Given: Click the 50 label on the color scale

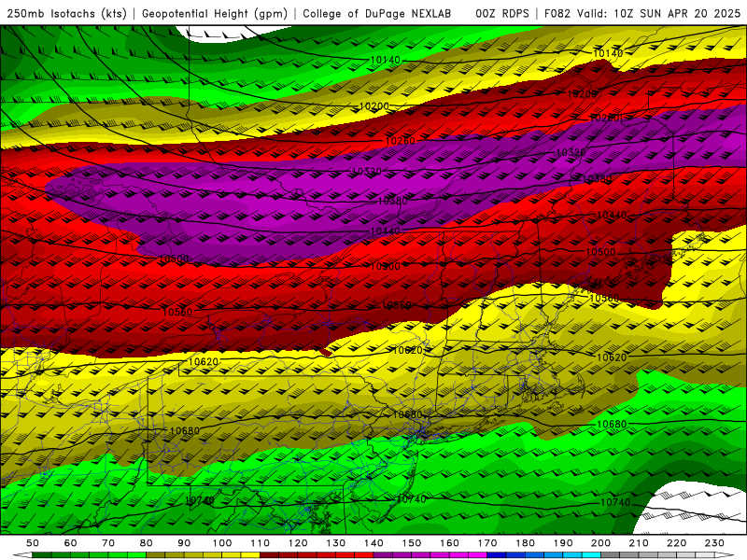Looking at the screenshot, I should tap(33, 543).
